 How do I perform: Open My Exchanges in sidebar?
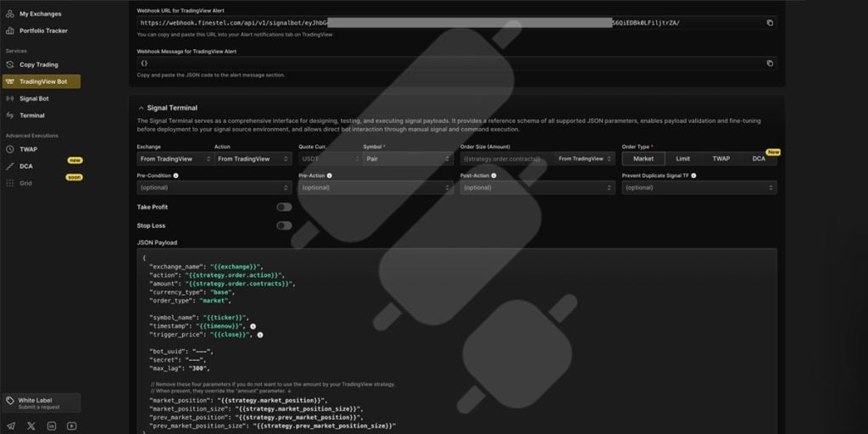coord(41,14)
